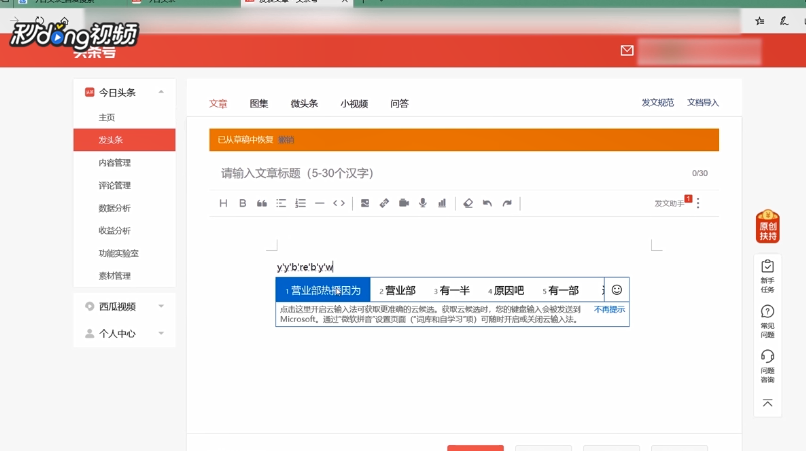
Task: Click back-to-top arrow on right sidebar
Action: tap(767, 403)
